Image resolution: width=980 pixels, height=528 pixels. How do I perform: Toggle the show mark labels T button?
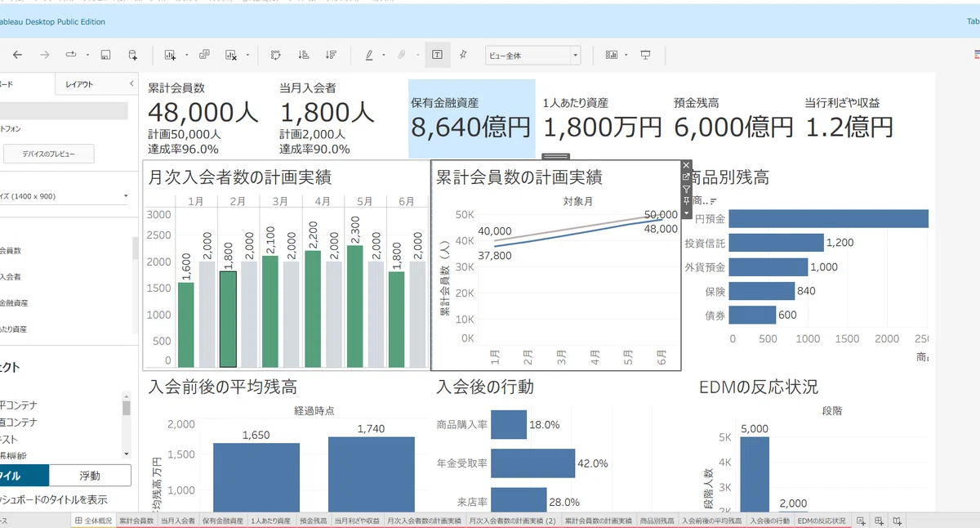pos(437,55)
